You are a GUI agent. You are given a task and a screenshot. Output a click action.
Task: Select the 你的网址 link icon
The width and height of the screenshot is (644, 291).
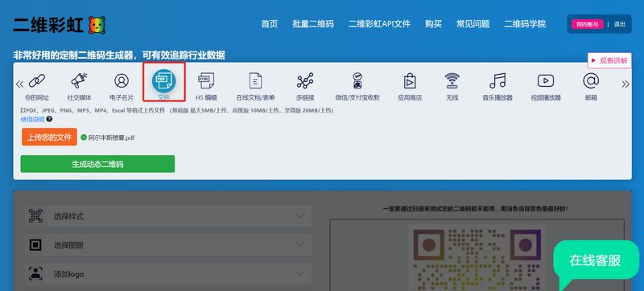click(37, 80)
